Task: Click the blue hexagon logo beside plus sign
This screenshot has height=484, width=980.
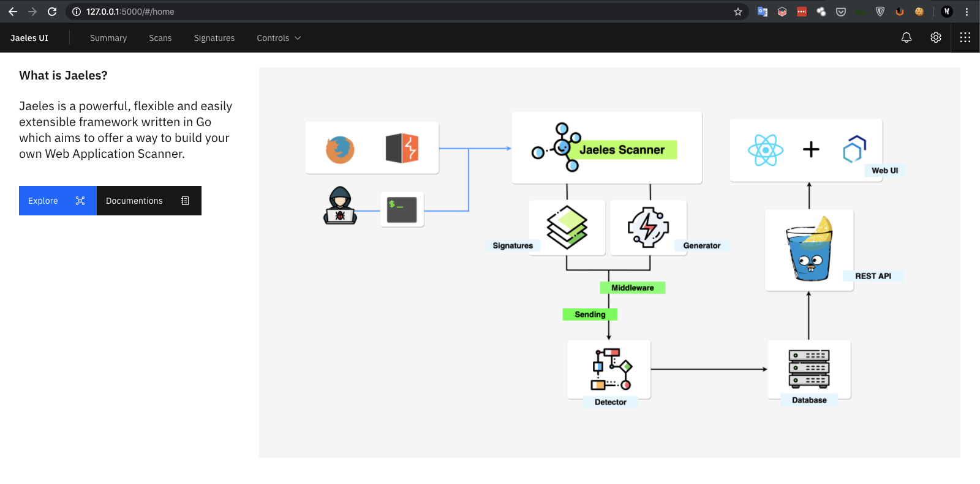Action: click(854, 149)
